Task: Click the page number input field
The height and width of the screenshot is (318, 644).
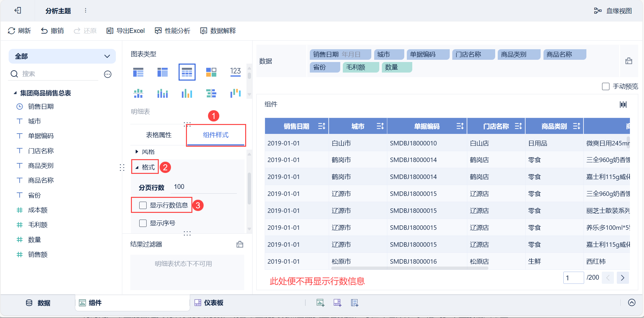Action: 574,278
